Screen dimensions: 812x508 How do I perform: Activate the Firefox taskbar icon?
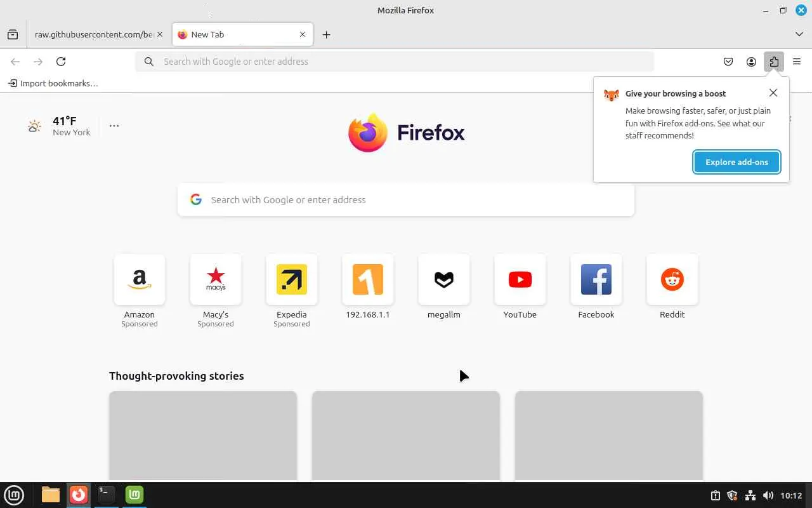[79, 495]
